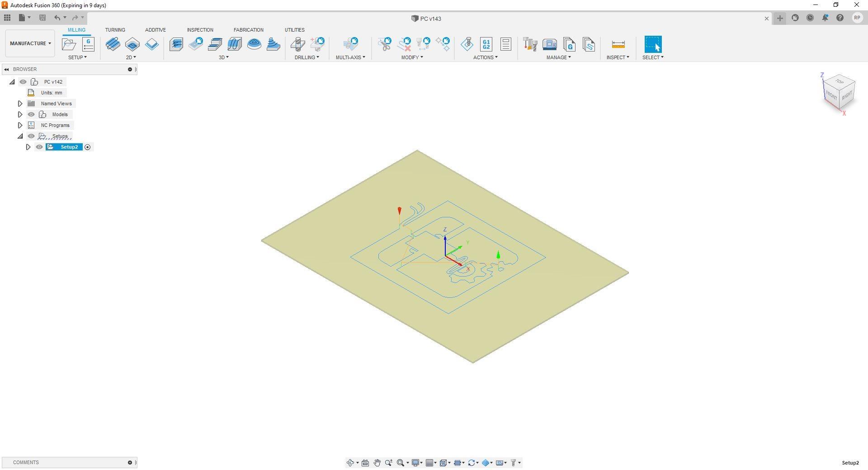Create a new setup with the Setup icon
868x470 pixels.
click(69, 44)
